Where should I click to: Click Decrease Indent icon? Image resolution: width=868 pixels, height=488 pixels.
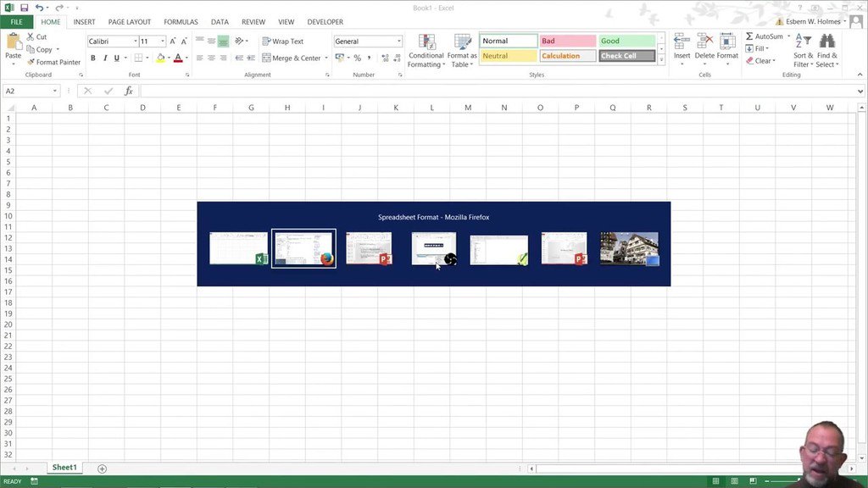click(x=239, y=58)
